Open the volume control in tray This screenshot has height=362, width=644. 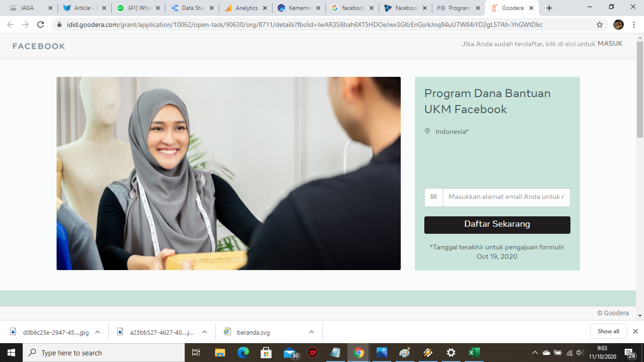coord(579,353)
